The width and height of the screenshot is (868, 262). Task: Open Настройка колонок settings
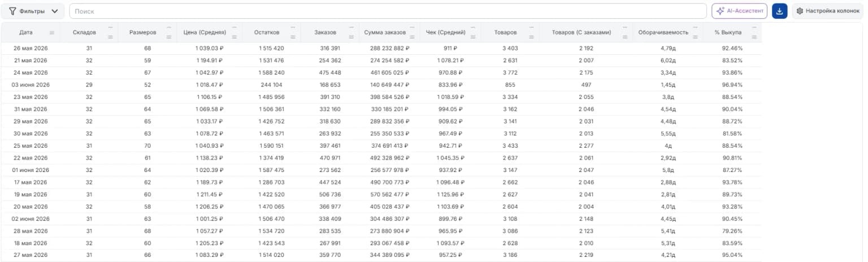pyautogui.click(x=827, y=11)
